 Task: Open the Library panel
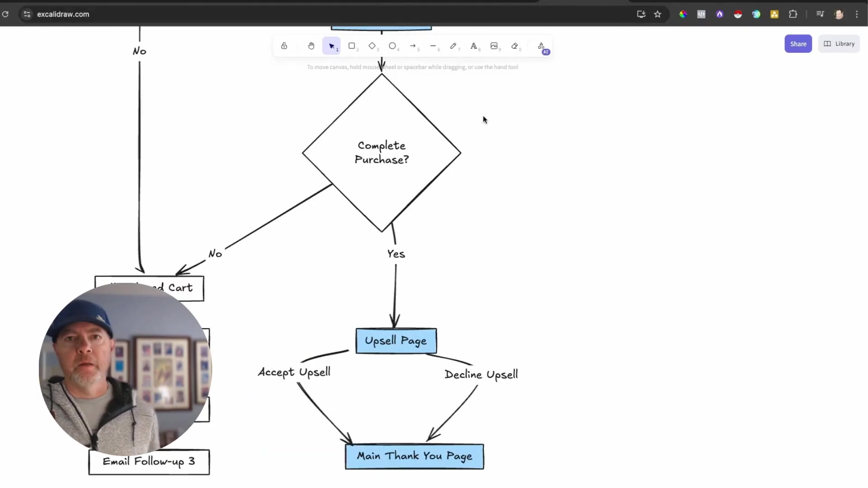[840, 43]
